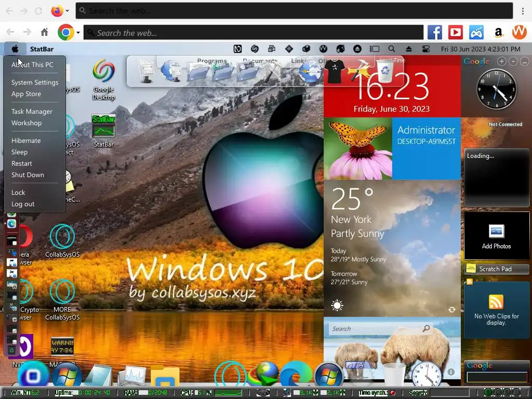Viewport: 532px width, 399px height.
Task: Click the StatBar eject triangle icon
Action: pyautogui.click(x=408, y=49)
